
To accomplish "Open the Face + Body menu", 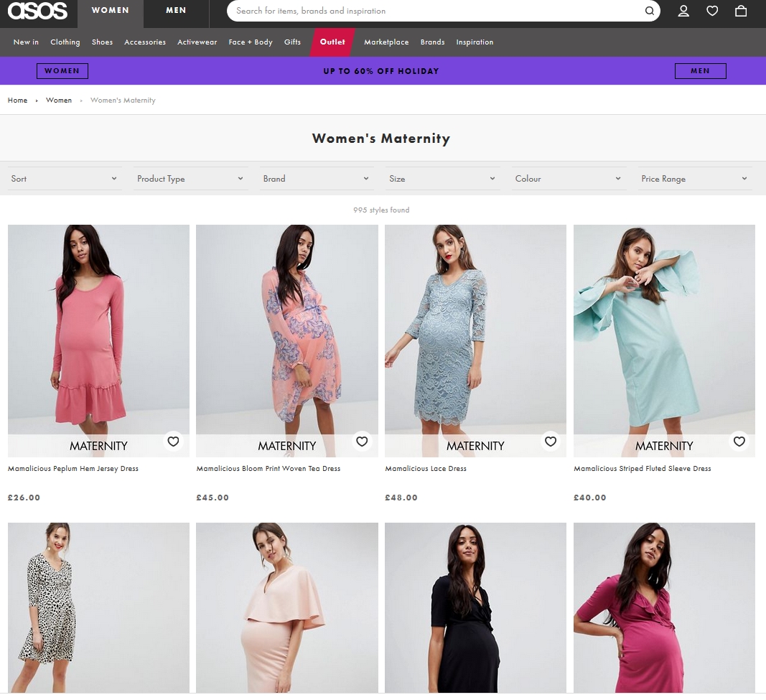I will point(251,42).
